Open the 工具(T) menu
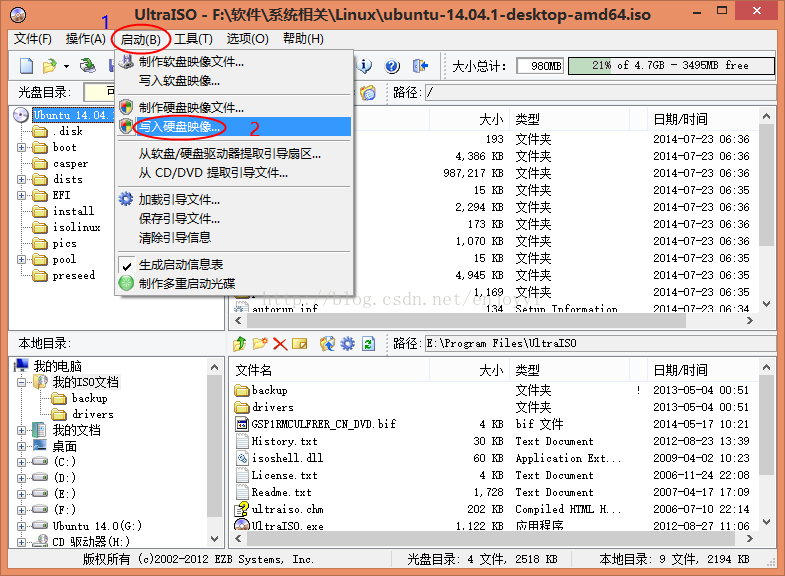 [x=193, y=39]
